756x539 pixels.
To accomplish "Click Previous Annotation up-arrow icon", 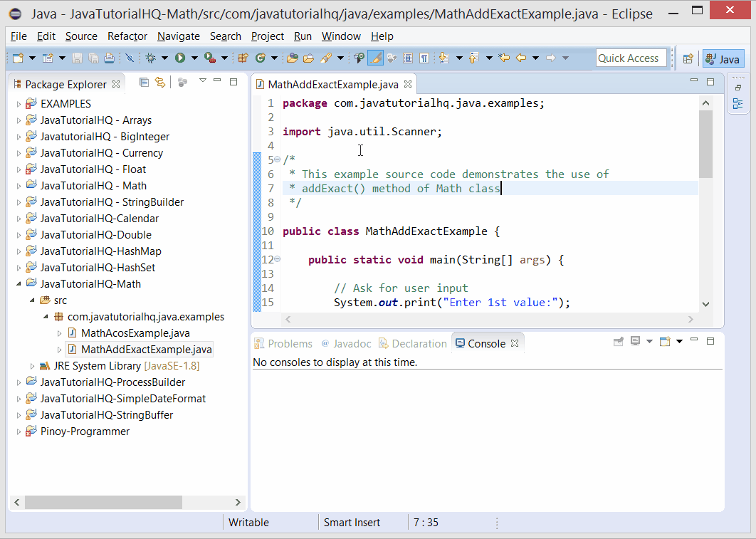I will [473, 58].
